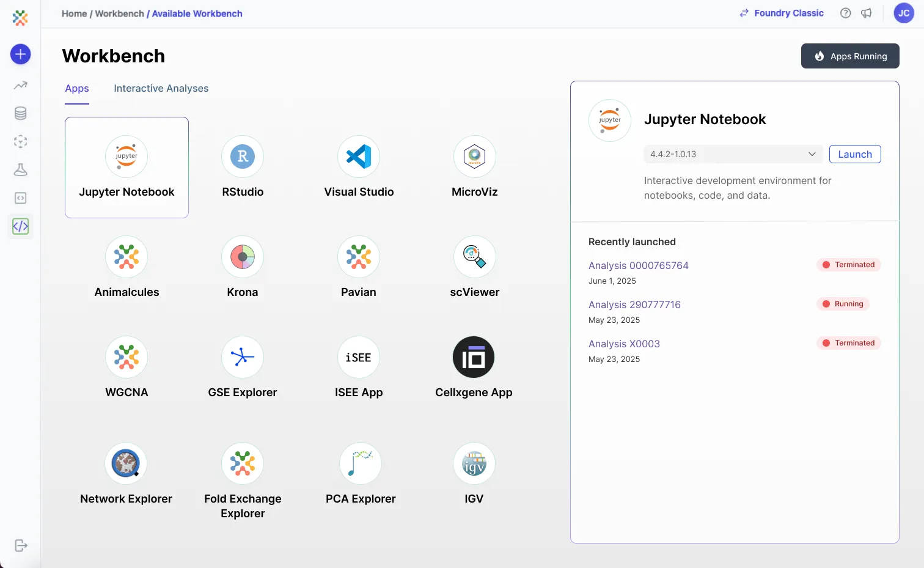Click the blue plus create button in sidebar
This screenshot has height=568, width=924.
pos(20,54)
